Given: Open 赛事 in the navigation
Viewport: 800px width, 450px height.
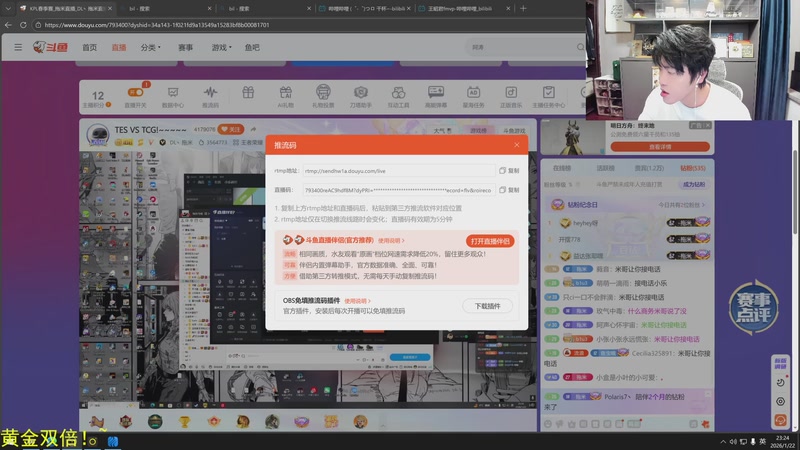Looking at the screenshot, I should point(185,47).
